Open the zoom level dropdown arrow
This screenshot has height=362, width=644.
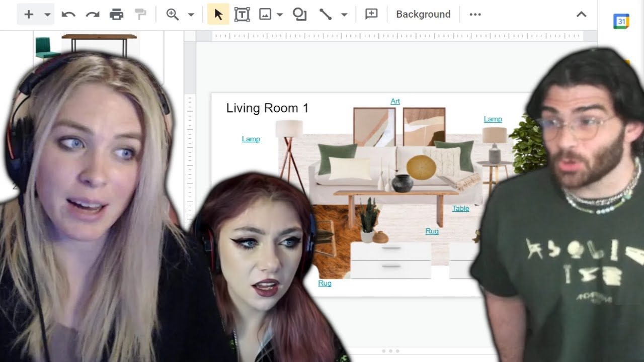[191, 15]
